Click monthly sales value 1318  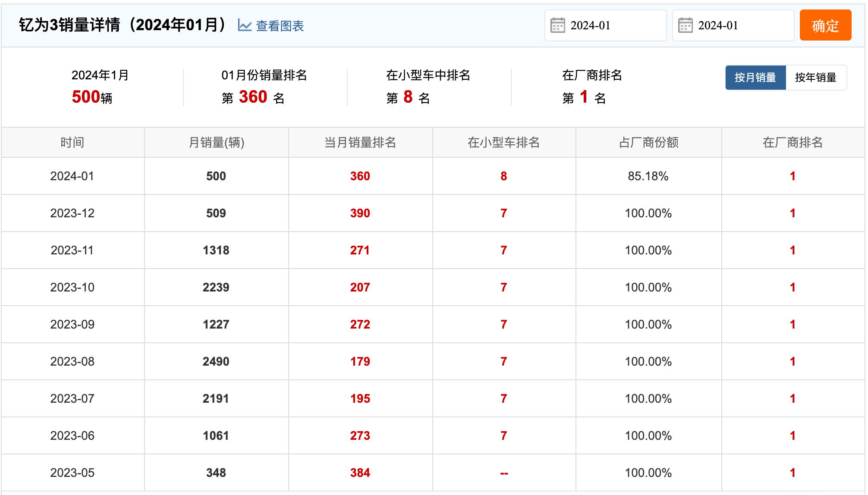coord(216,250)
